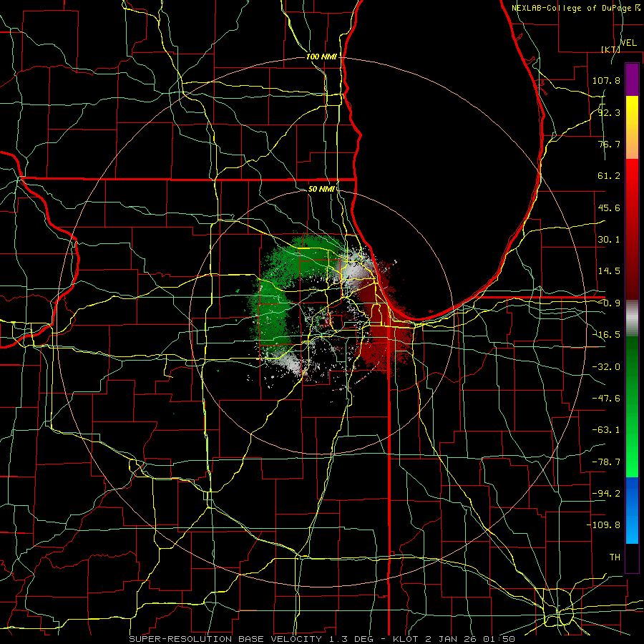Click the red outbound velocity echo area
This screenshot has width=644, height=644.
386,328
